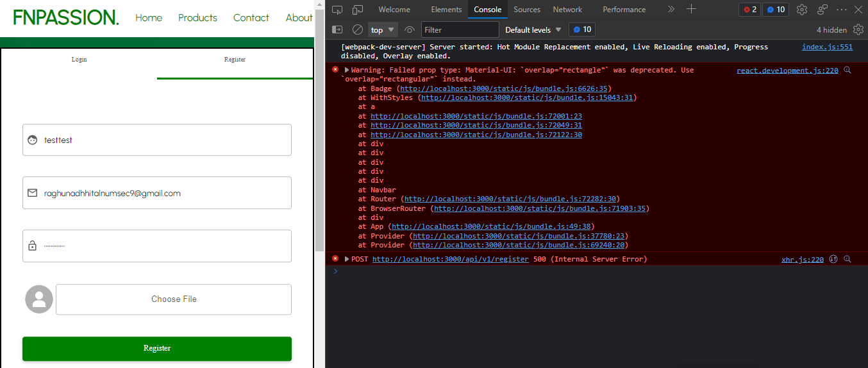Open Contact in the site navbar

[x=251, y=18]
